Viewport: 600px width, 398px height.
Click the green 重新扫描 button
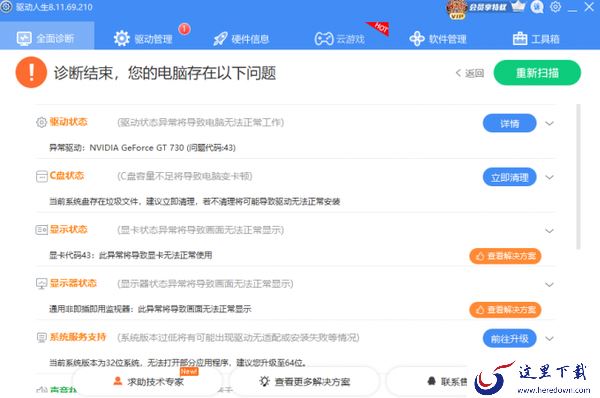pos(537,73)
